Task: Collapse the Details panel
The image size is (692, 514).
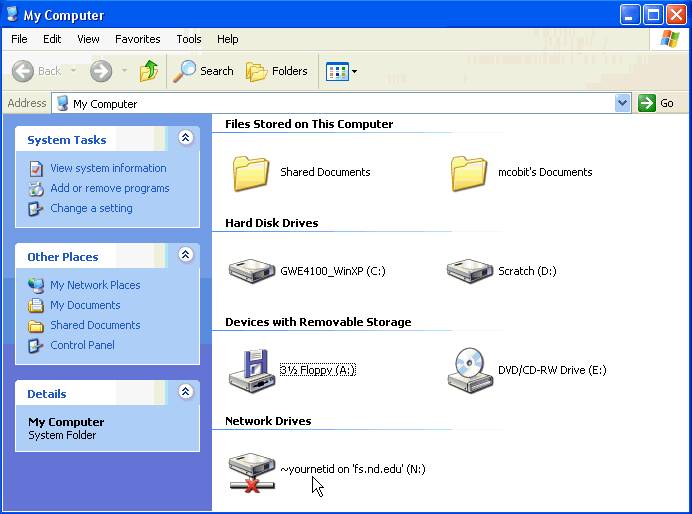Action: (185, 393)
